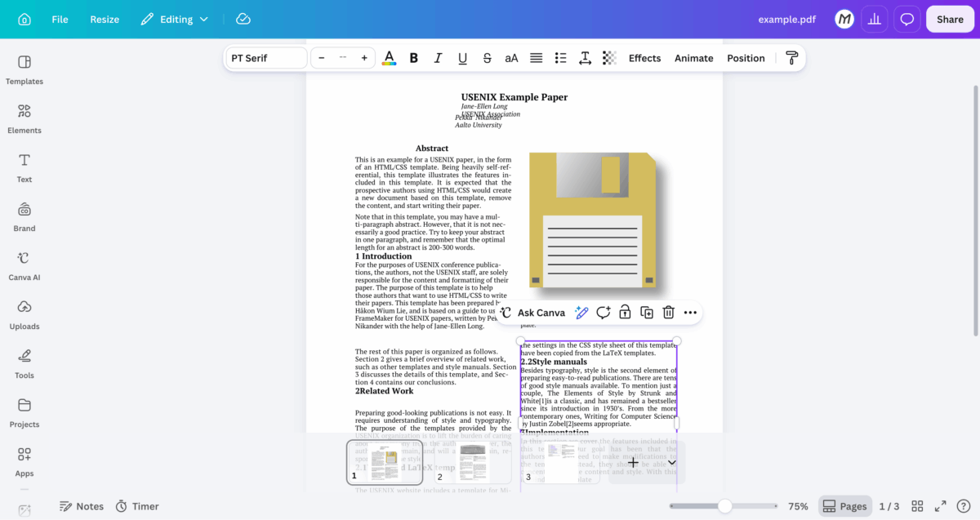Click Ask Canva in floating toolbar

tap(532, 313)
